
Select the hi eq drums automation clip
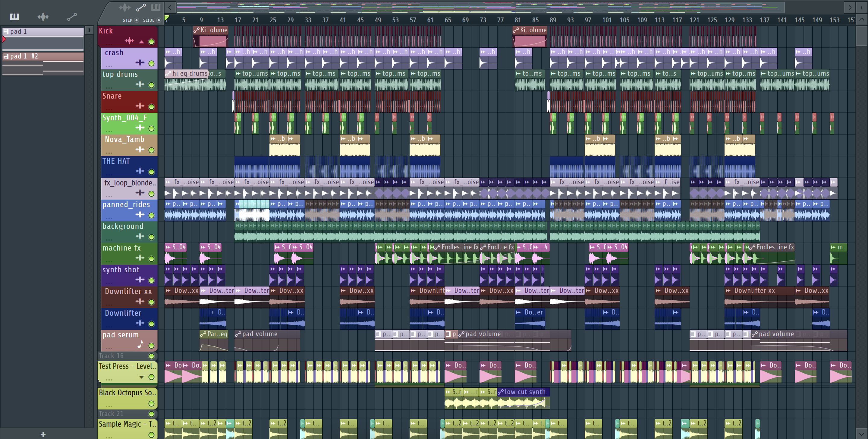tap(186, 73)
